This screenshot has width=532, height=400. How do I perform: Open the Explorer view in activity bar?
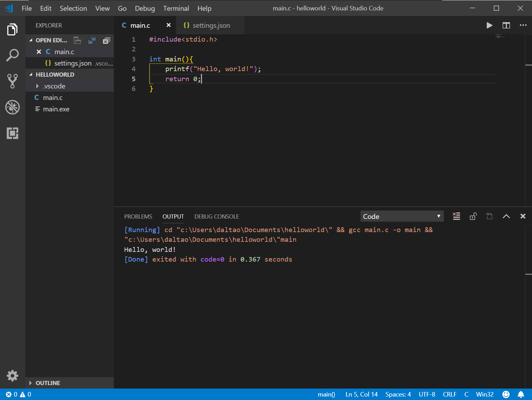point(12,29)
